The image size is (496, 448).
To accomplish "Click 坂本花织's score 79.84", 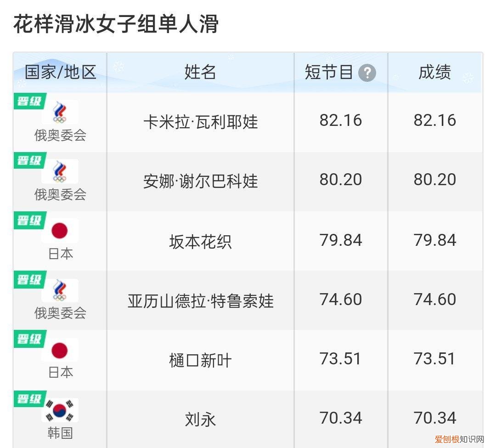I will click(x=340, y=239).
